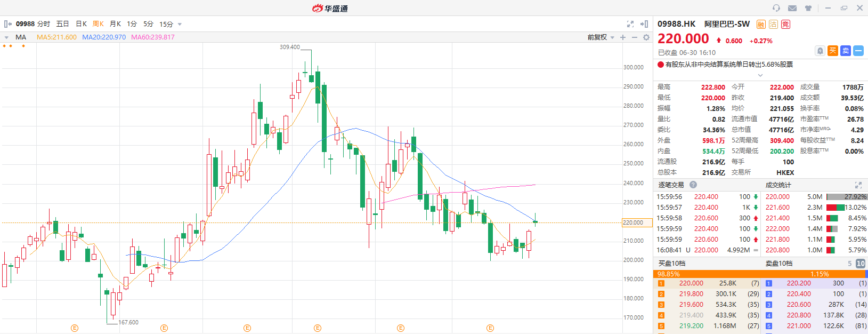Open the MA indicator dropdown arrow
The height and width of the screenshot is (334, 868).
pyautogui.click(x=6, y=37)
